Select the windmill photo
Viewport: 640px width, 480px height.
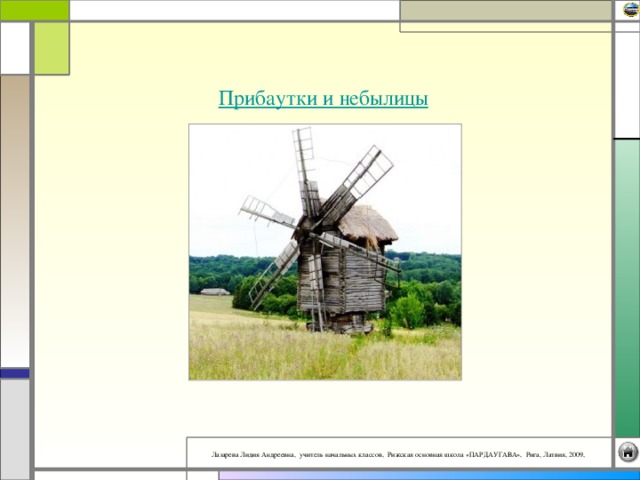(x=325, y=252)
